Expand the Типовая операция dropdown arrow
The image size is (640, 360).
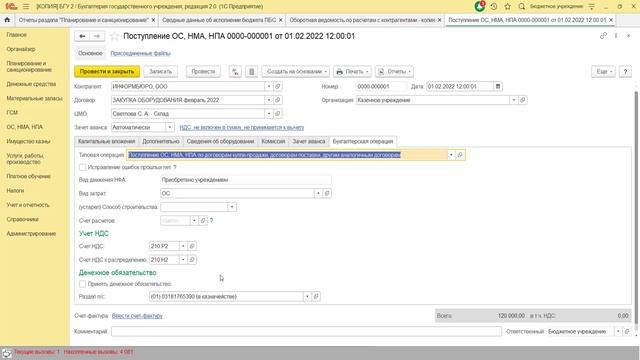tap(451, 155)
